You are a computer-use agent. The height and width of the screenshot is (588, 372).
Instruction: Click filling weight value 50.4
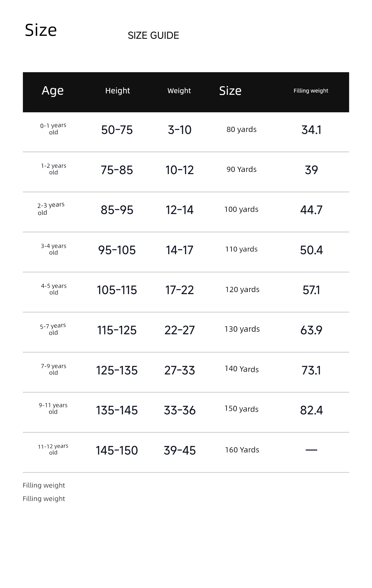point(311,250)
